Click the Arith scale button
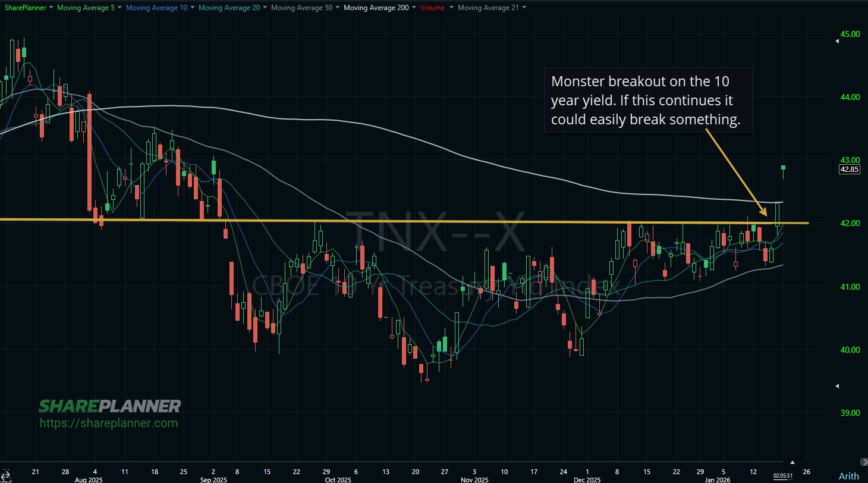Image resolution: width=868 pixels, height=483 pixels. click(x=847, y=476)
